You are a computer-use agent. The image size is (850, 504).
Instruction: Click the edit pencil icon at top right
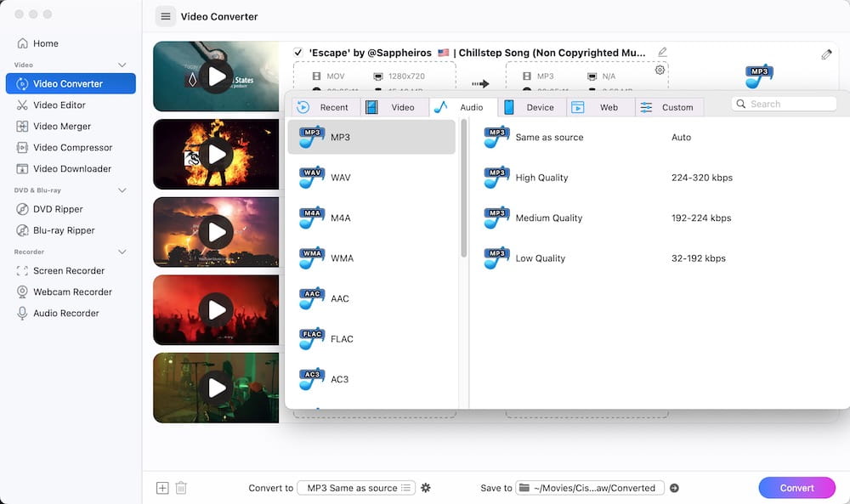[826, 54]
